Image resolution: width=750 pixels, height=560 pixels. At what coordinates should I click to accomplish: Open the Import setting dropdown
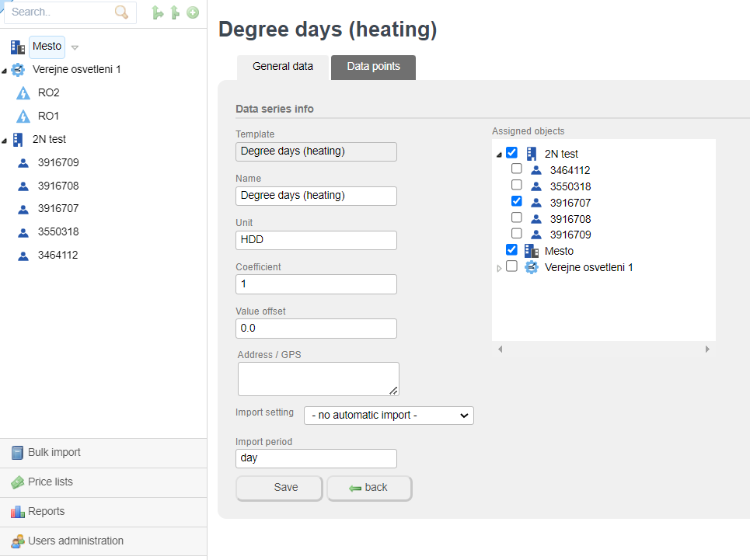[x=389, y=416]
